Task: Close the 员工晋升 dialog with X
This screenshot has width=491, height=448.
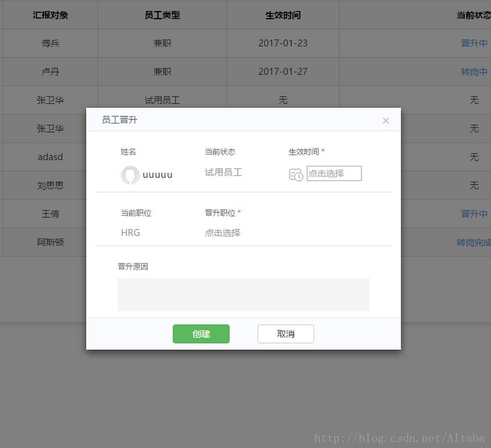Action: [x=386, y=121]
